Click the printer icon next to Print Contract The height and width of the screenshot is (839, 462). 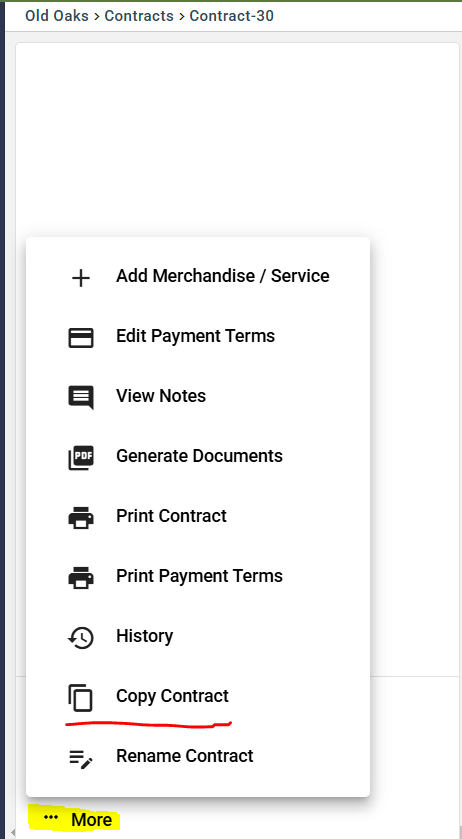pyautogui.click(x=81, y=518)
